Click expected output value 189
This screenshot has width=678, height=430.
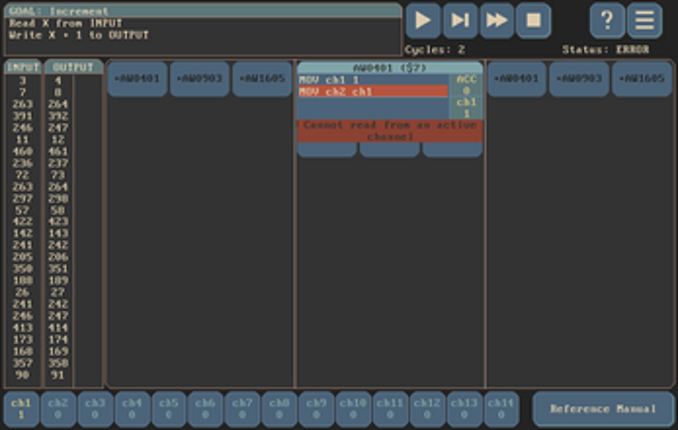(x=58, y=280)
